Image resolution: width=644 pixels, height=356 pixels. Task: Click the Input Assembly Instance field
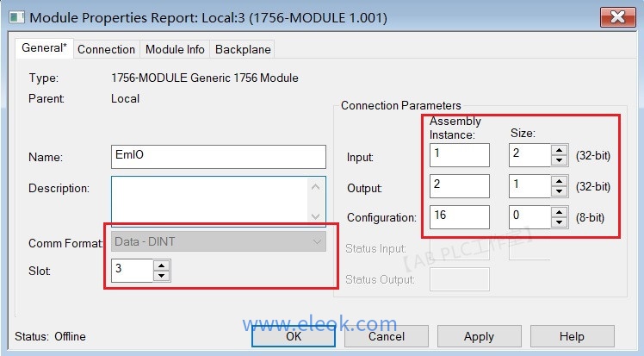click(459, 155)
